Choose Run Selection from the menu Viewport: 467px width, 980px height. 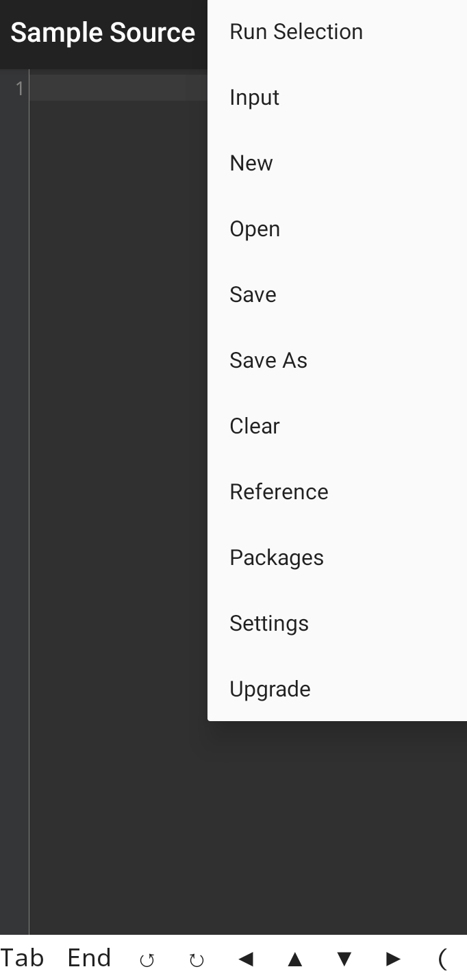[337, 32]
